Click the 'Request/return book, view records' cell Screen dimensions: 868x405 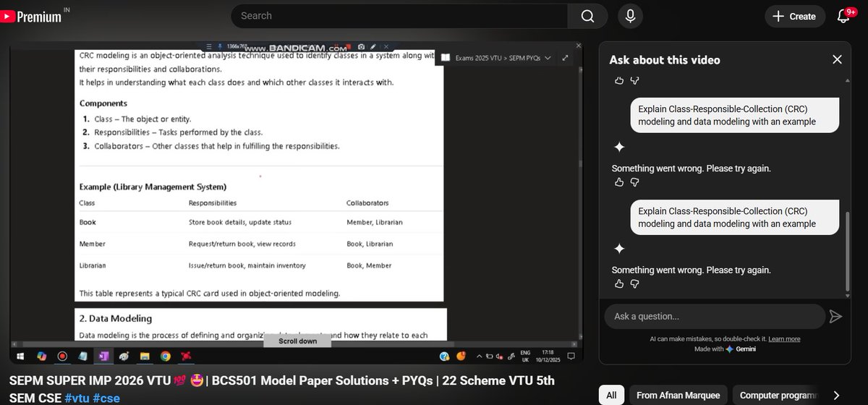click(242, 244)
